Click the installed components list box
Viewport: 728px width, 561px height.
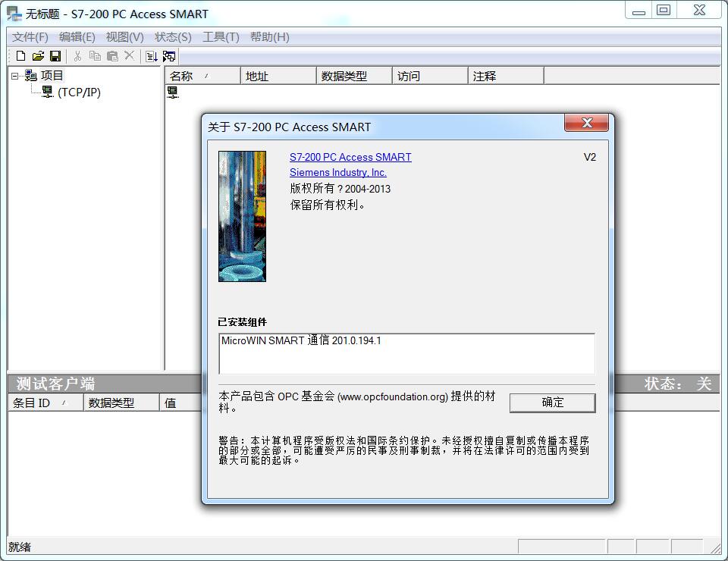(406, 353)
